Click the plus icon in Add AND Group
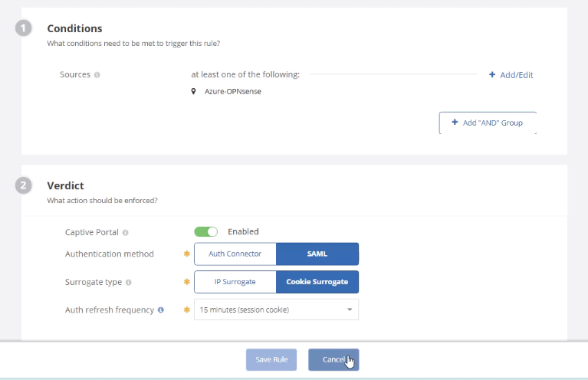The image size is (588, 380). (455, 122)
